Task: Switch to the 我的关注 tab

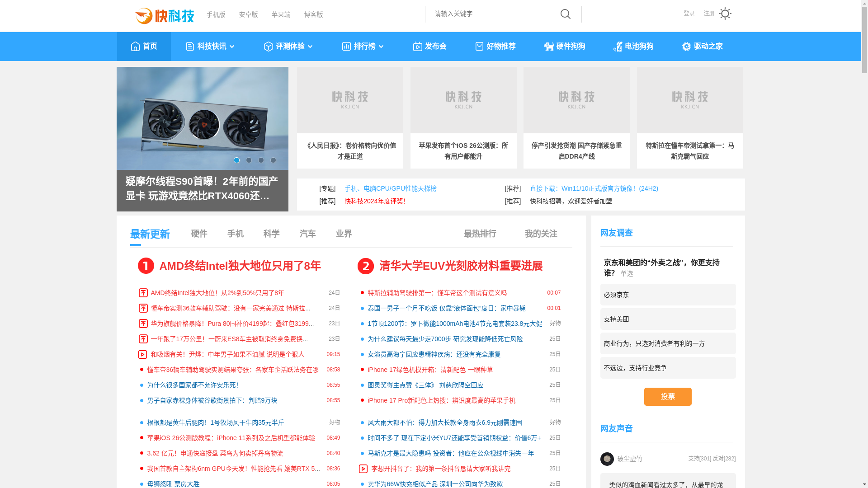Action: point(541,234)
